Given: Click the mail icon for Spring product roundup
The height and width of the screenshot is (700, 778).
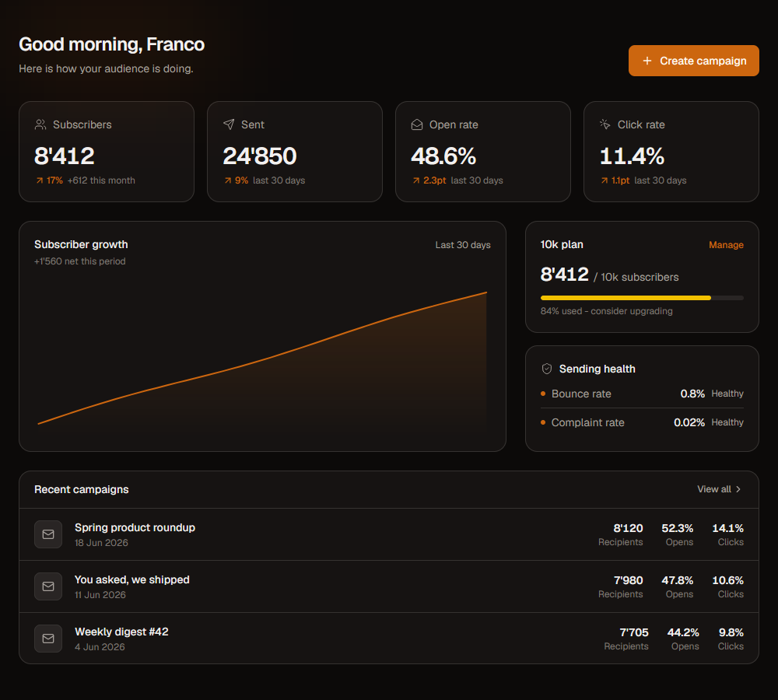Looking at the screenshot, I should tap(48, 534).
